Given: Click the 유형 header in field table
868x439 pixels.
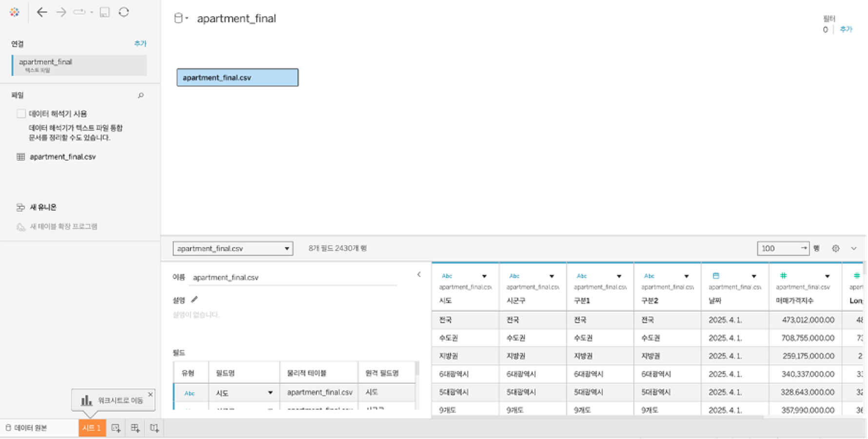Looking at the screenshot, I should [x=188, y=373].
